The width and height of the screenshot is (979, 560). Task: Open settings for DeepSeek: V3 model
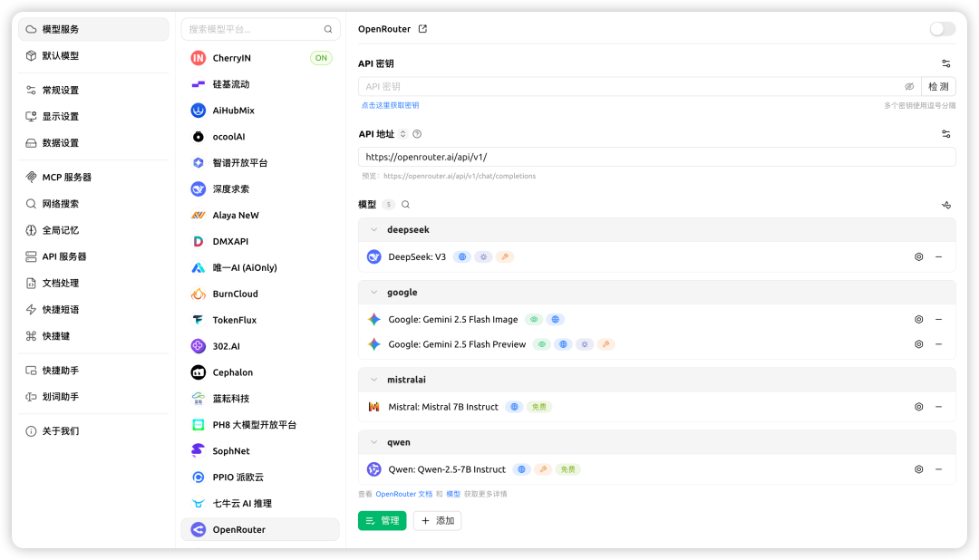click(918, 257)
